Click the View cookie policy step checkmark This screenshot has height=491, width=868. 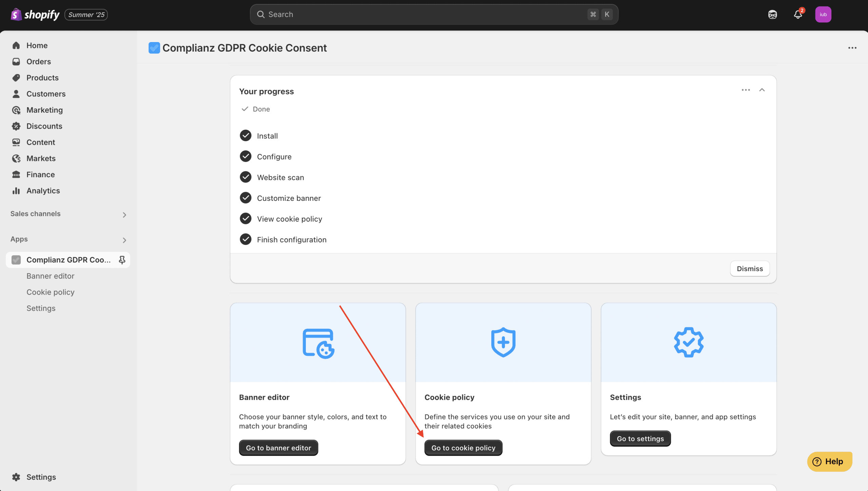point(245,219)
